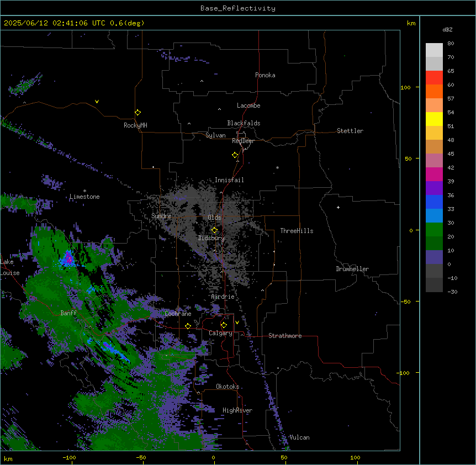The height and width of the screenshot is (465, 476).
Task: Select the RedDeer city label
Action: 243,141
